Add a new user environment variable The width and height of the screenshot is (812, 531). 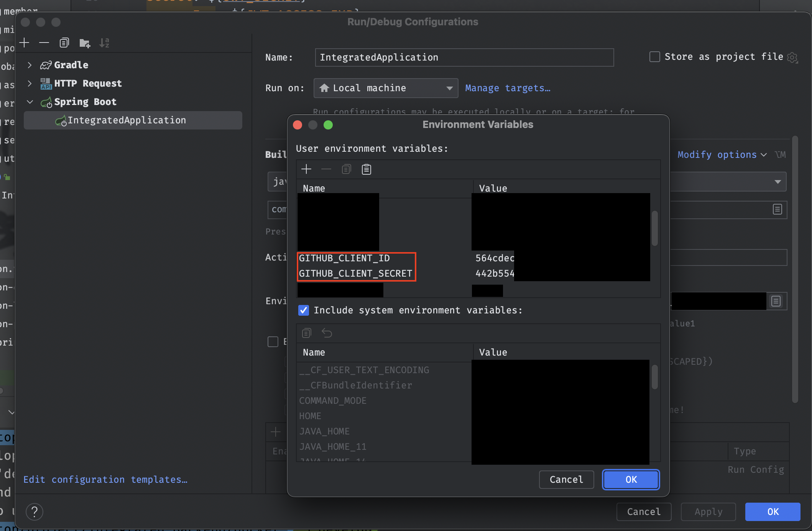tap(306, 169)
